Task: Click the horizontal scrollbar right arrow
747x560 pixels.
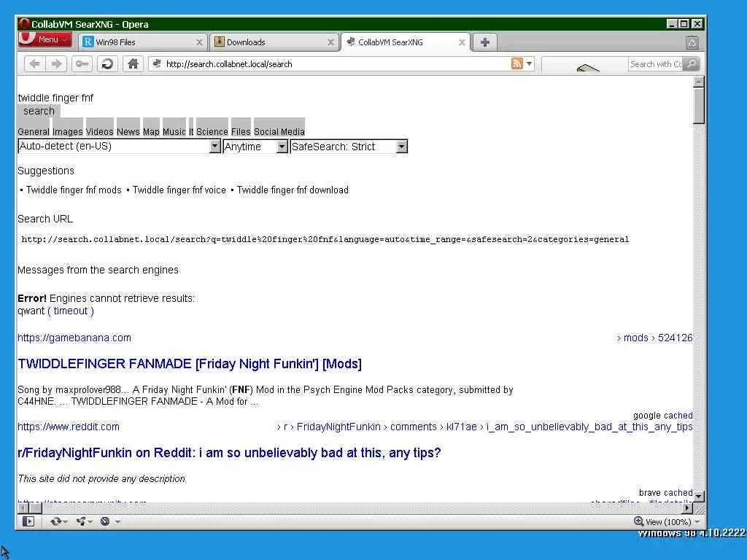Action: coord(687,508)
